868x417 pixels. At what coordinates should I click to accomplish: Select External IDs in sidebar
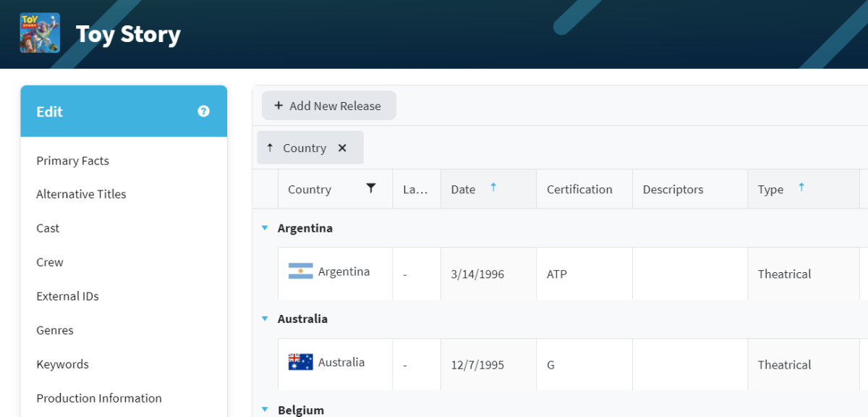pos(67,296)
